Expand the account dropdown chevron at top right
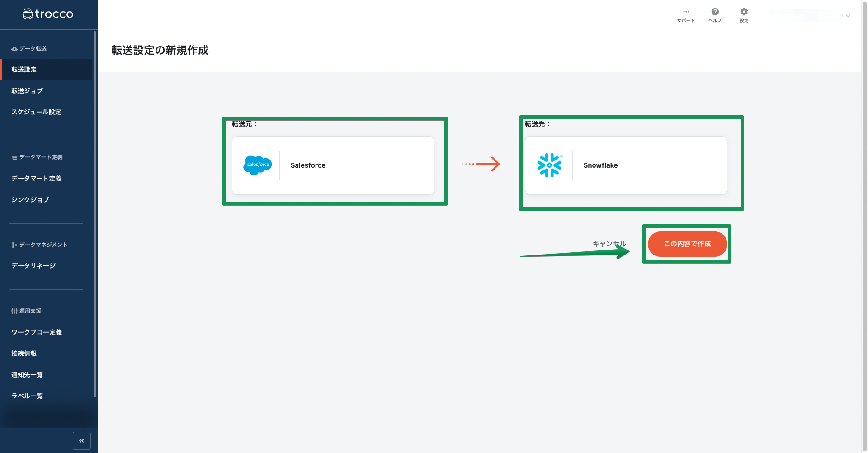Viewport: 868px width, 453px height. (x=848, y=16)
